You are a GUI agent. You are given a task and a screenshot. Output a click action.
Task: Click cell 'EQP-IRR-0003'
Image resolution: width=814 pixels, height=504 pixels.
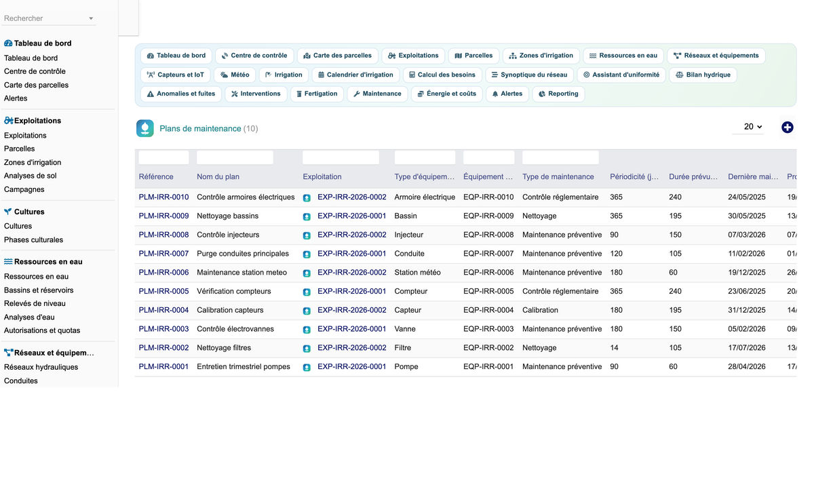(488, 329)
